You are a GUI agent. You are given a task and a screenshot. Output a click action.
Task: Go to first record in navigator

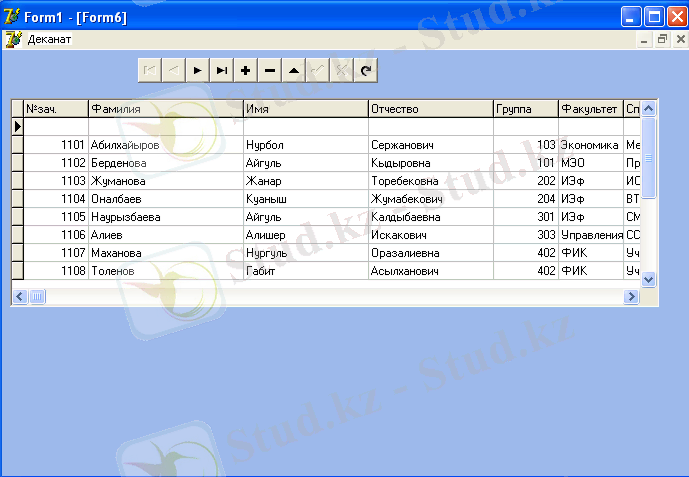point(150,70)
